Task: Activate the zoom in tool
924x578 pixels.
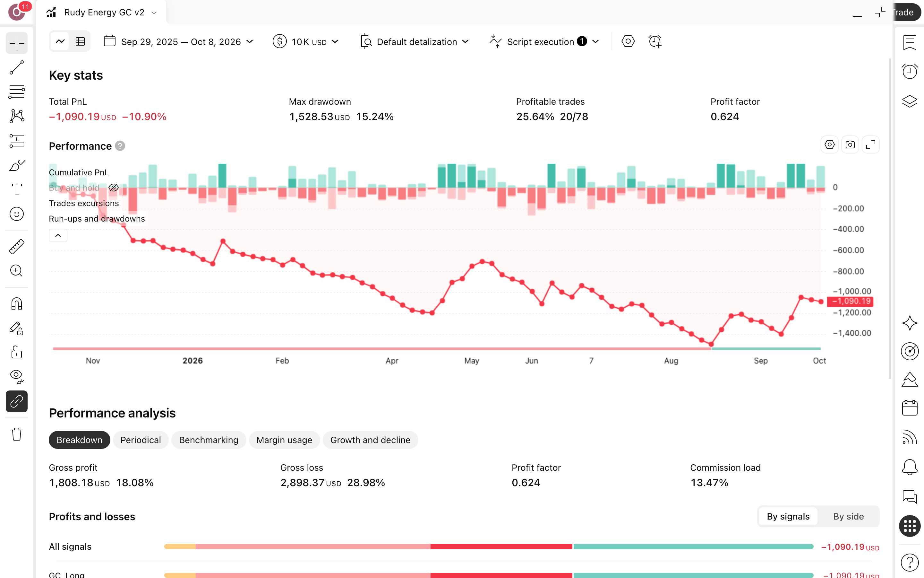Action: 16,271
